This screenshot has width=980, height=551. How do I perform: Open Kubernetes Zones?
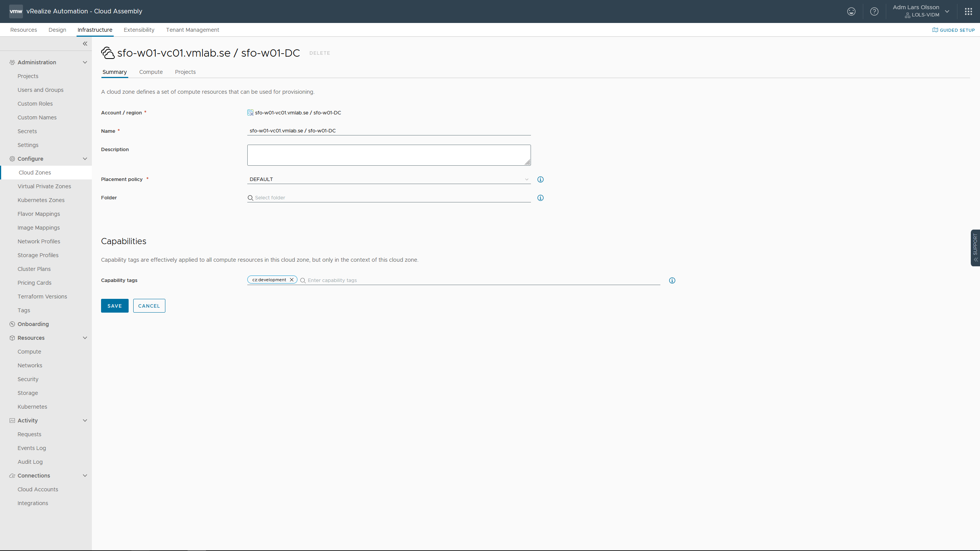[x=41, y=200]
